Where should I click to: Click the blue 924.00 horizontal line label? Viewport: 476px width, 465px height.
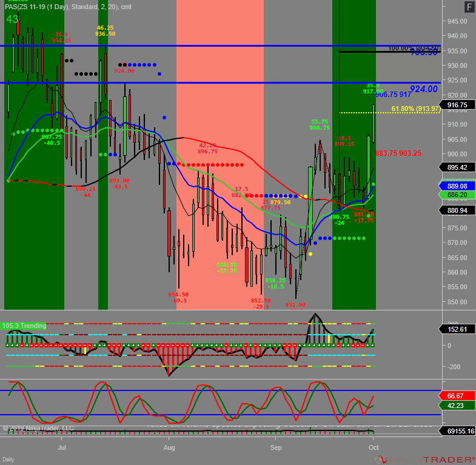tap(423, 89)
